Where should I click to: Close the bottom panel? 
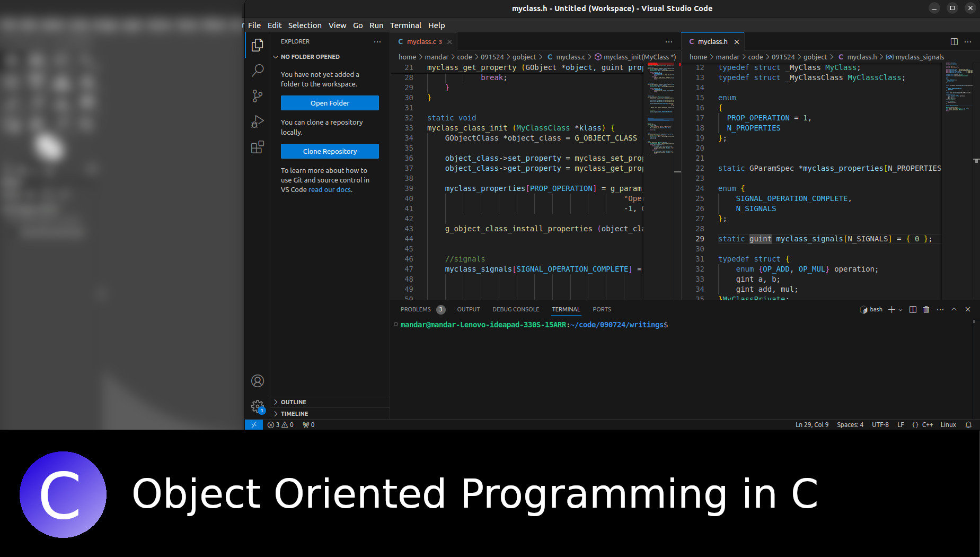[x=968, y=309]
